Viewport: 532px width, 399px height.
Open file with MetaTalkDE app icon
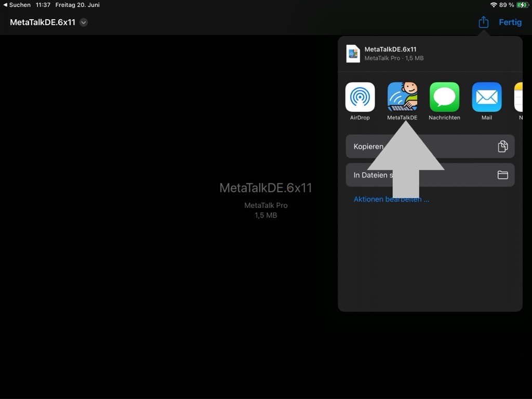click(402, 97)
